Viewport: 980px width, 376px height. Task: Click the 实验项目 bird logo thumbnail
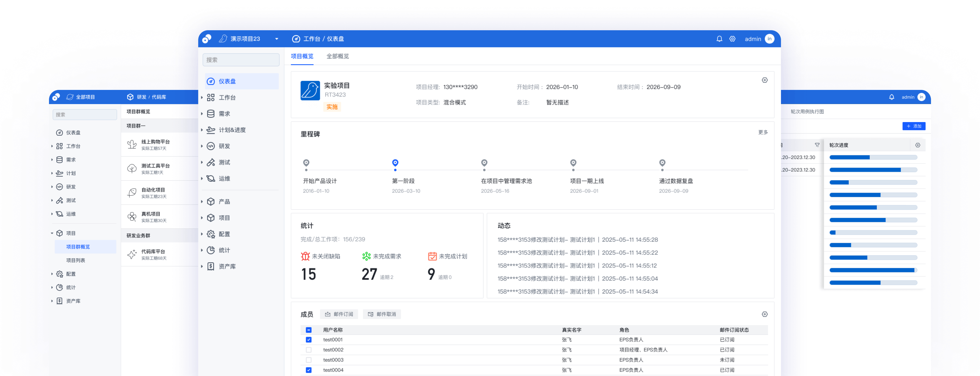[x=310, y=90]
